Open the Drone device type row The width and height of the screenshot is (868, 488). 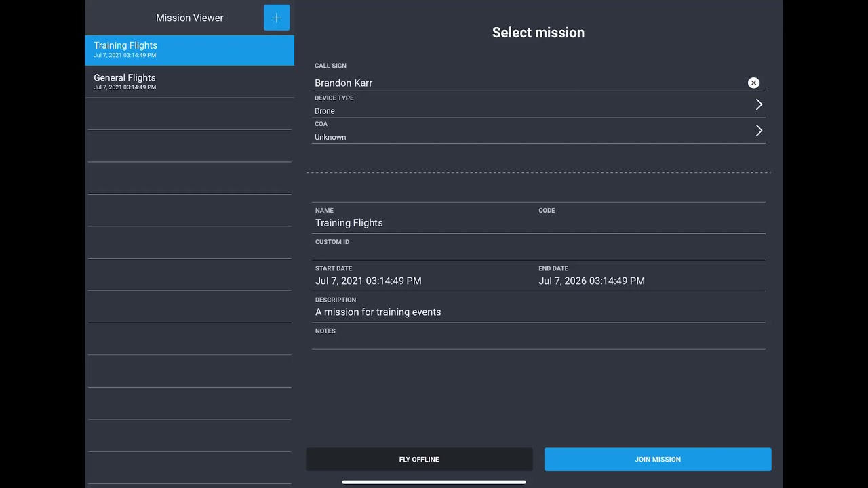[x=538, y=104]
